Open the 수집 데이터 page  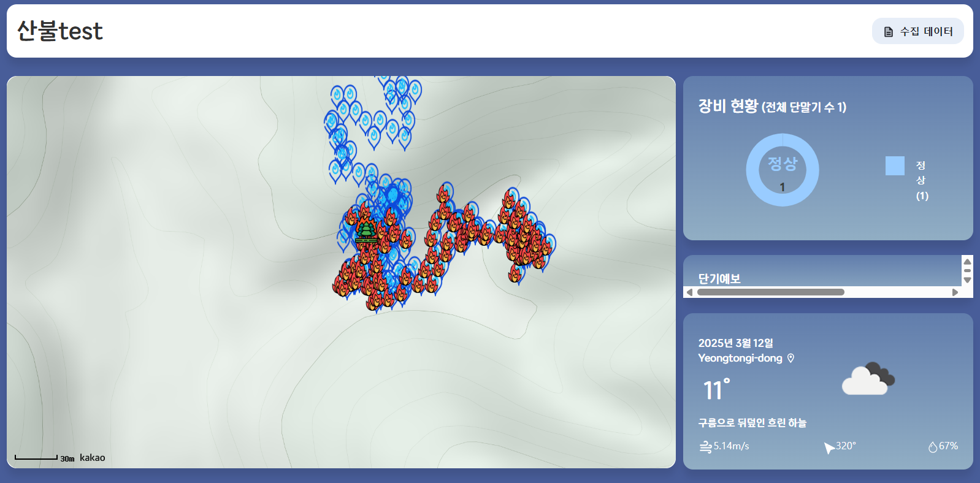[917, 31]
